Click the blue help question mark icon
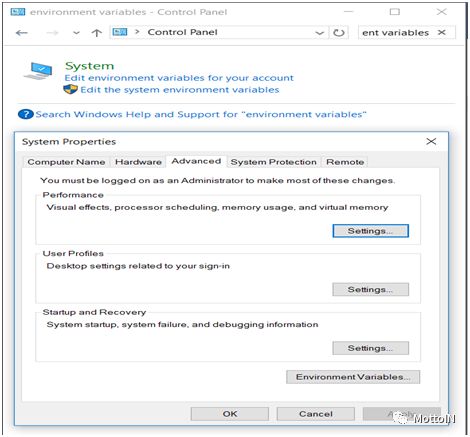The width and height of the screenshot is (470, 437). pyautogui.click(x=25, y=114)
